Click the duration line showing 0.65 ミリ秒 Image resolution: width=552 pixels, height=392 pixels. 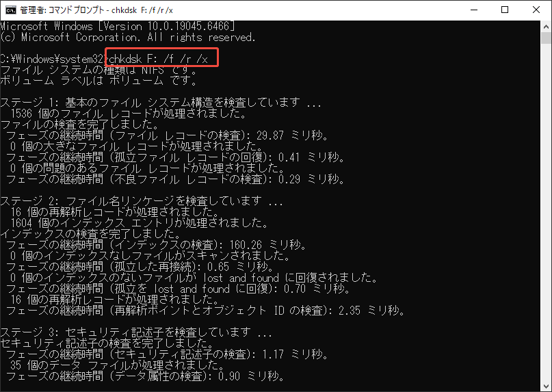point(140,266)
